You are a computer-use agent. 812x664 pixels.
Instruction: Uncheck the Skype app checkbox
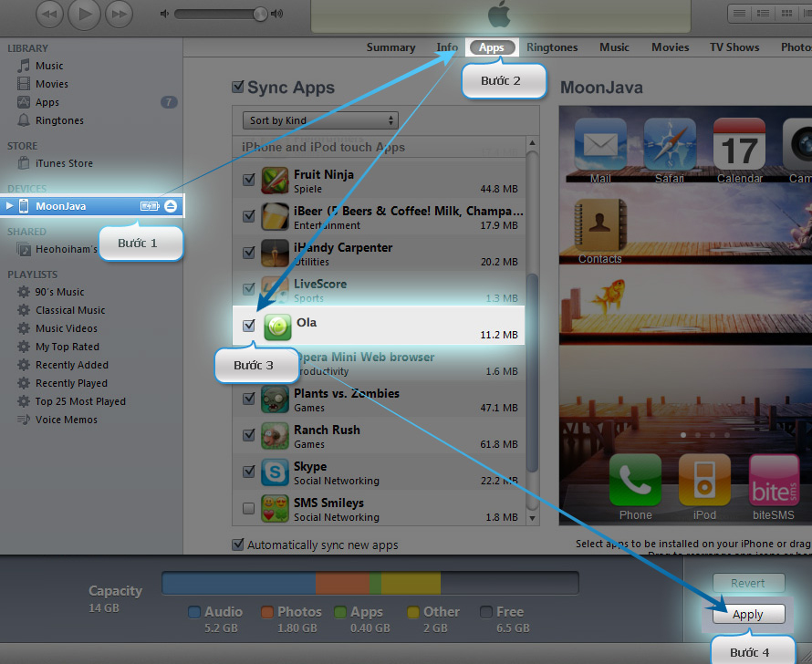point(248,472)
